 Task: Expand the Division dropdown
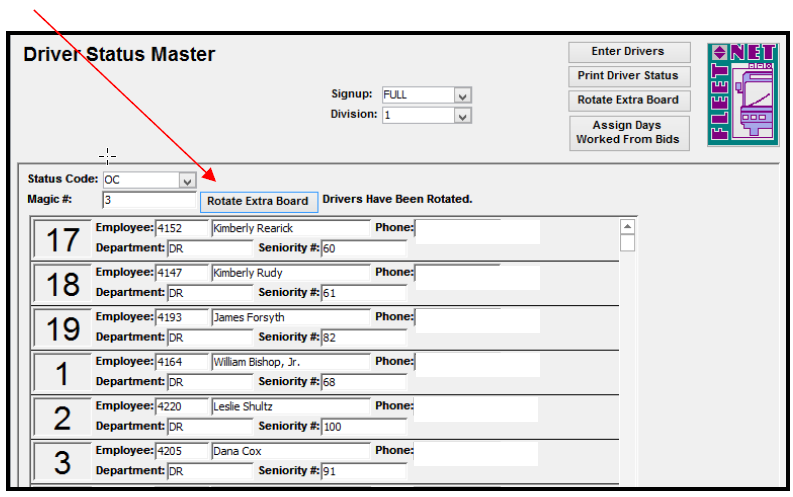pyautogui.click(x=462, y=115)
